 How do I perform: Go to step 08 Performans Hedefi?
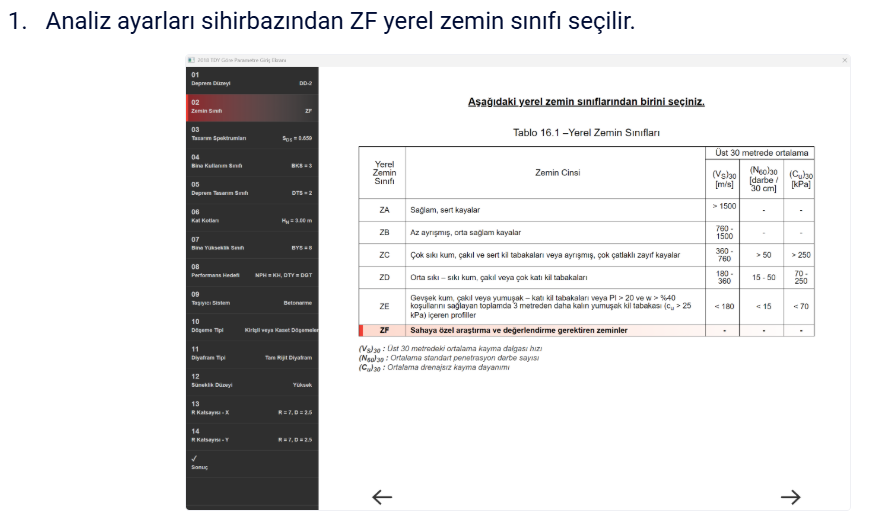(251, 271)
